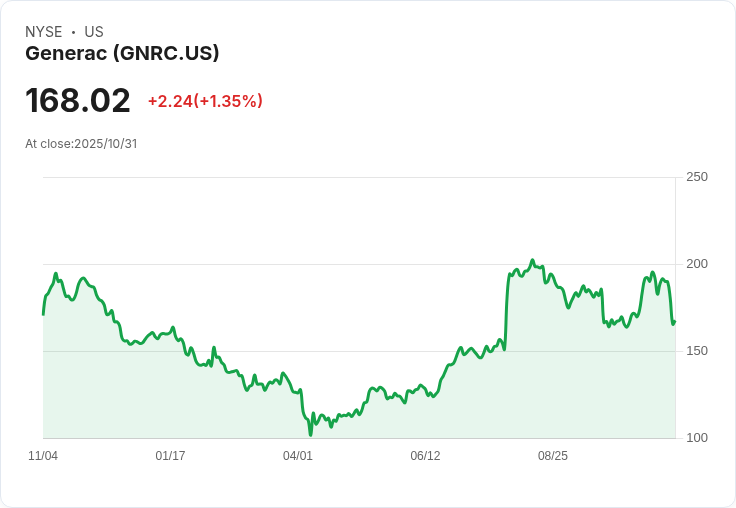Click the At close 2025/10/31 date text
736x508 pixels.
(x=81, y=144)
